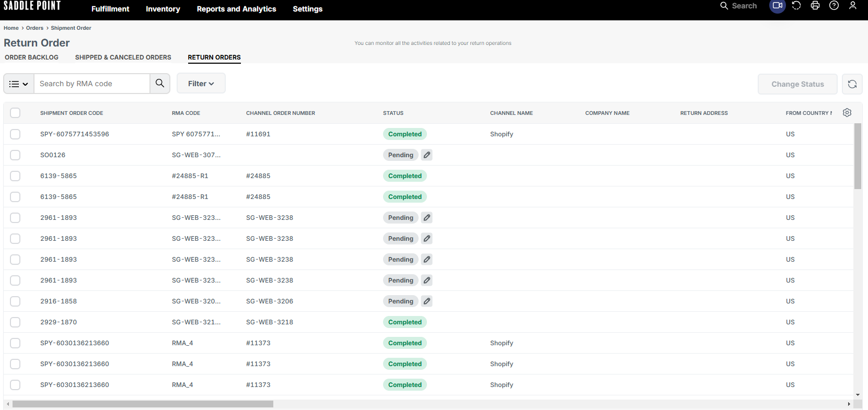Image resolution: width=868 pixels, height=410 pixels.
Task: Open the list view dropdown beside search
Action: point(19,84)
